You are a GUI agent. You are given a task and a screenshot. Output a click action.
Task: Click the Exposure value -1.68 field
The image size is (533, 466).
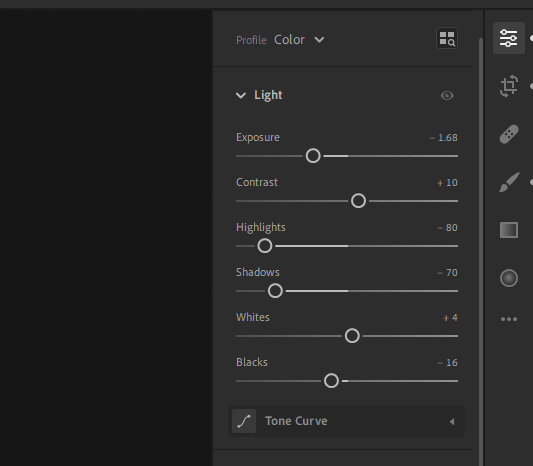[444, 138]
